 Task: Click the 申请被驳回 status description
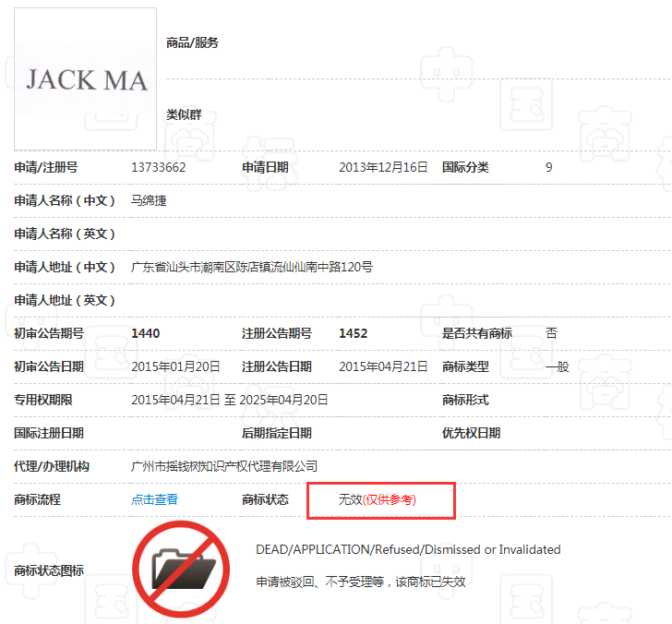[x=360, y=582]
